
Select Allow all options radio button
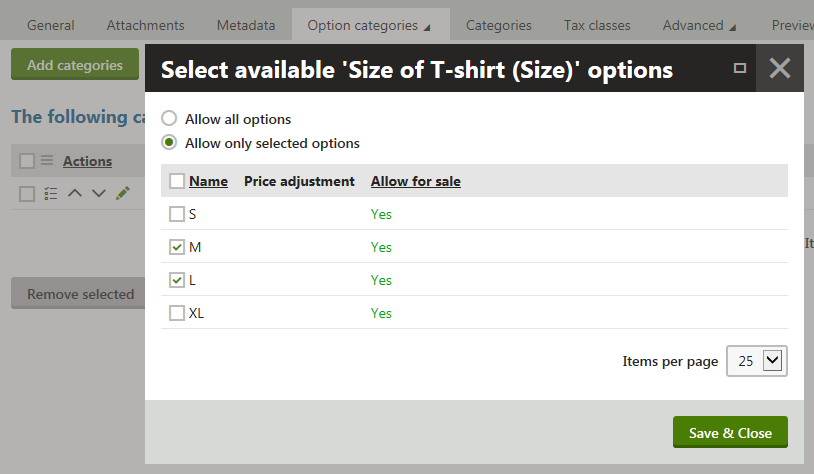coord(169,118)
